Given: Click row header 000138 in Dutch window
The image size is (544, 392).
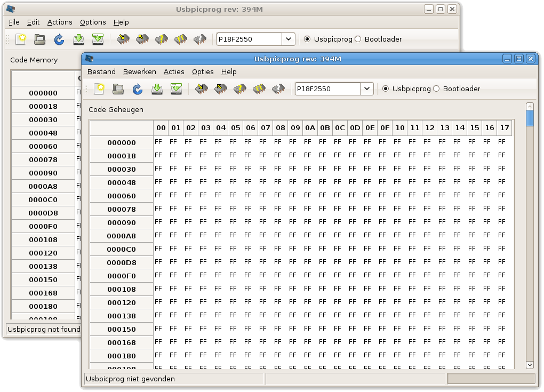Looking at the screenshot, I should pyautogui.click(x=122, y=316).
